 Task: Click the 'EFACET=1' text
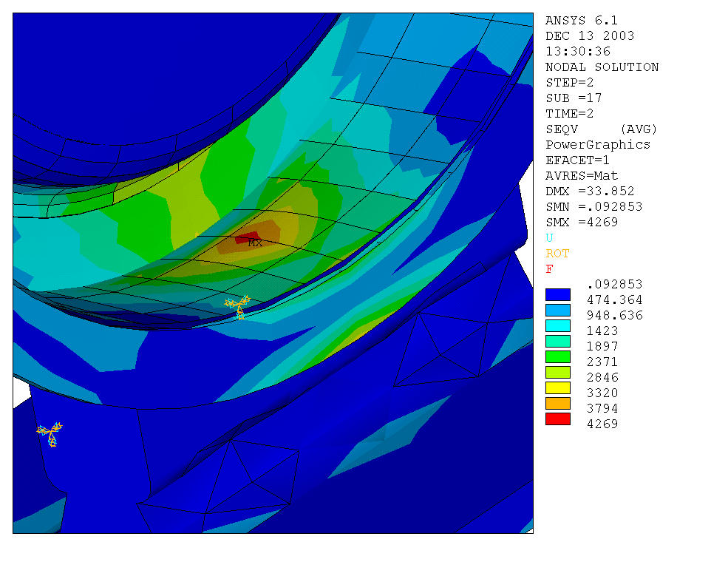pyautogui.click(x=577, y=160)
